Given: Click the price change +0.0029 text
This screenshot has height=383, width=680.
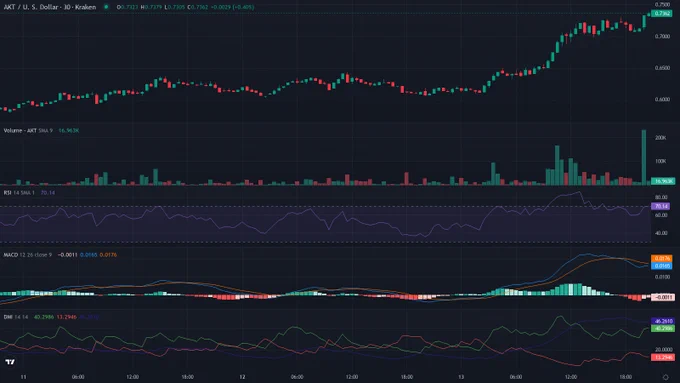Looking at the screenshot, I should click(x=222, y=7).
